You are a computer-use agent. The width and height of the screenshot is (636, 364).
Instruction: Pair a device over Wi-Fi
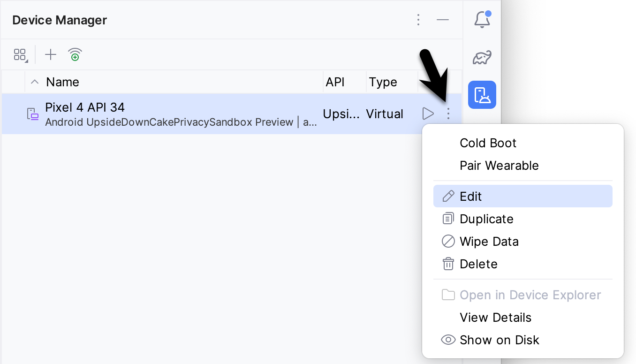[x=75, y=54]
